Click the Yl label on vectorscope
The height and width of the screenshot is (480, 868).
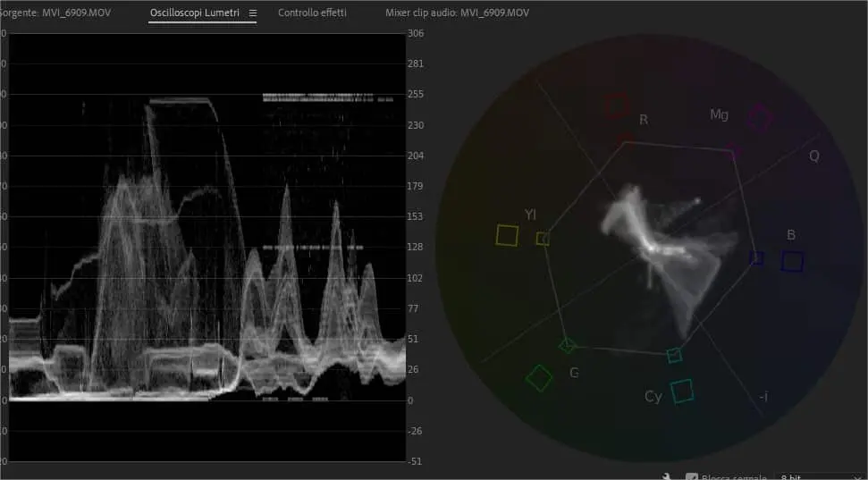(x=530, y=215)
